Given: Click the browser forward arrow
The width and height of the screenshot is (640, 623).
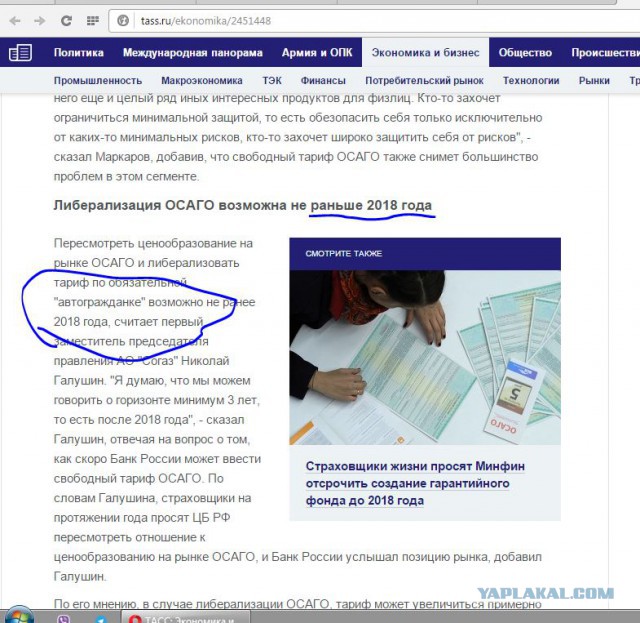Looking at the screenshot, I should [40, 21].
